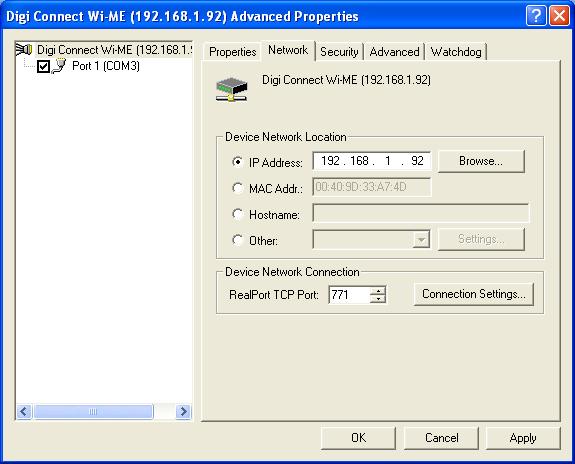The height and width of the screenshot is (464, 575).
Task: Switch to the Properties tab
Action: [x=232, y=52]
